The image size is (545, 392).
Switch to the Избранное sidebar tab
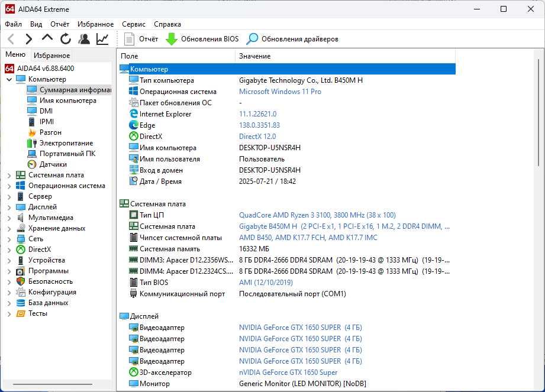pyautogui.click(x=52, y=55)
